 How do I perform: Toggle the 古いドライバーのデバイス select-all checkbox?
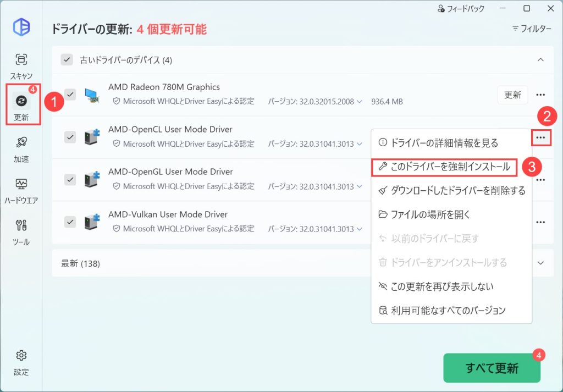pos(67,59)
